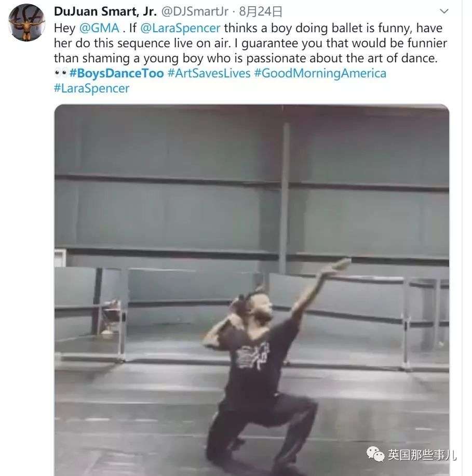Click the 英国那些事儿 watermark text
The width and height of the screenshot is (472, 476).
[422, 455]
